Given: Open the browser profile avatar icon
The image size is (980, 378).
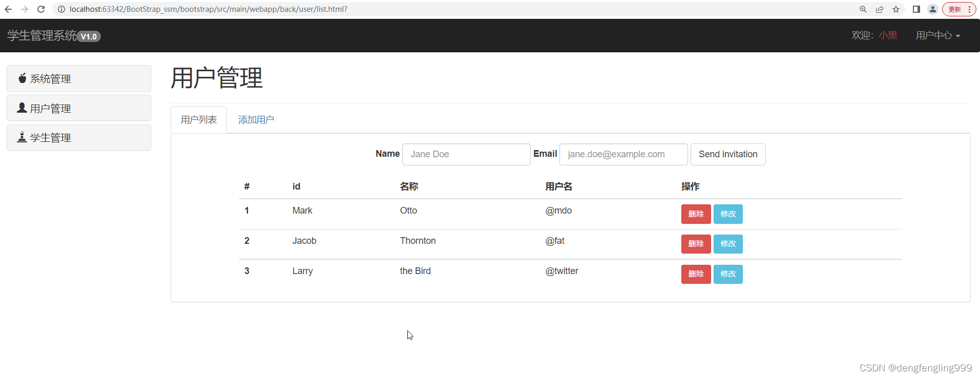Looking at the screenshot, I should tap(933, 9).
